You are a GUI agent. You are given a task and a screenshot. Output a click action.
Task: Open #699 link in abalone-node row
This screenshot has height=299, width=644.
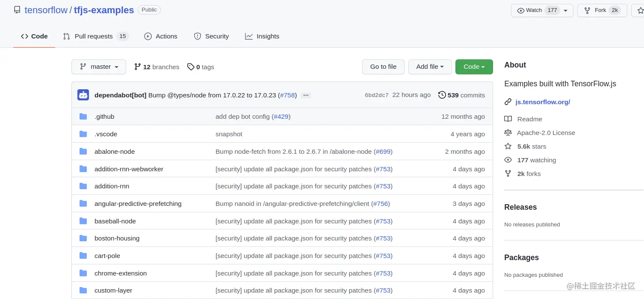click(383, 152)
